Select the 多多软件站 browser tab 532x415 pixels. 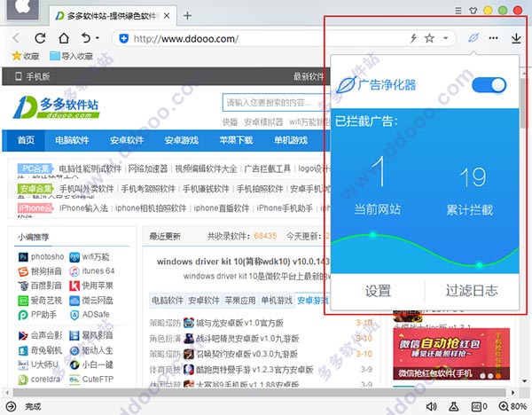click(113, 16)
